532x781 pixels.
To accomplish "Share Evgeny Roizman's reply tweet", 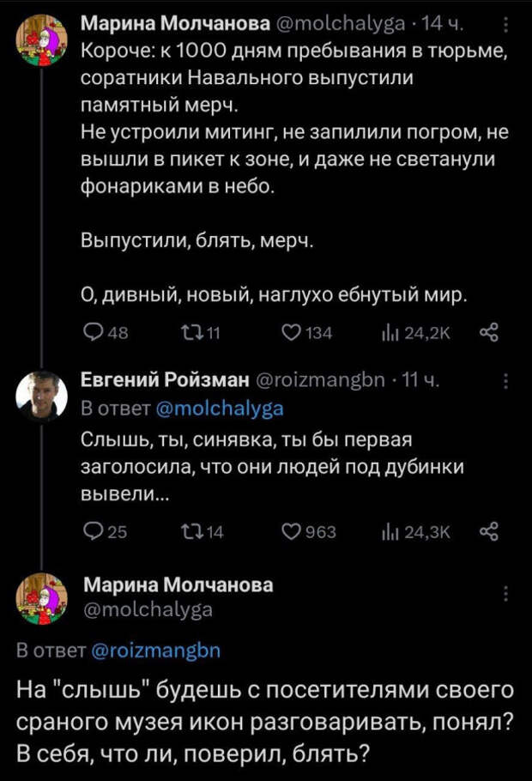I will coord(492,532).
